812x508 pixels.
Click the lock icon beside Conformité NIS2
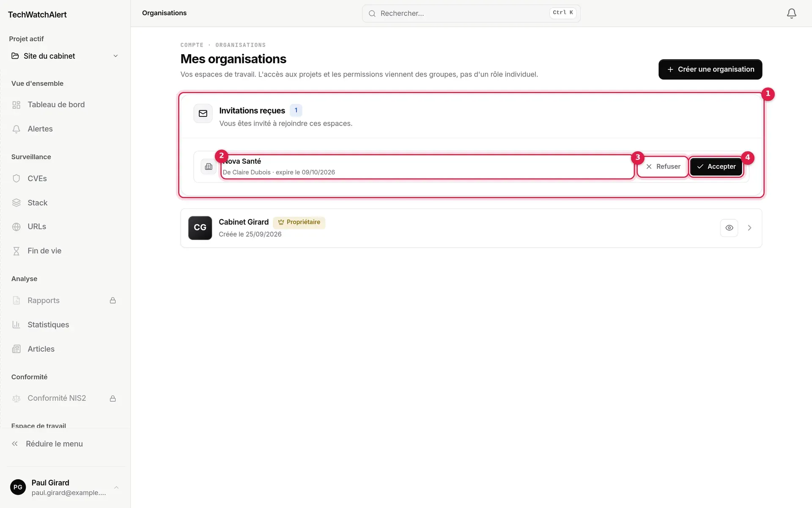(x=113, y=399)
